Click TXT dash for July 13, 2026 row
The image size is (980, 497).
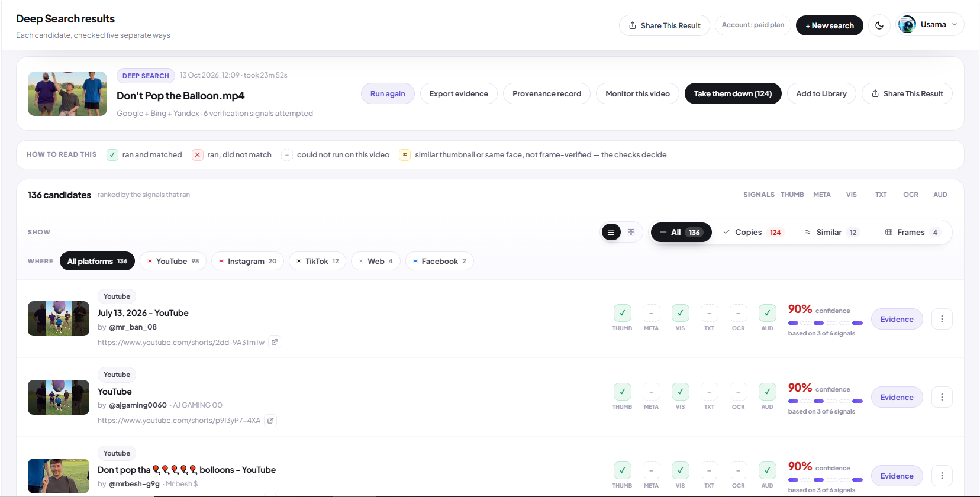click(x=709, y=313)
